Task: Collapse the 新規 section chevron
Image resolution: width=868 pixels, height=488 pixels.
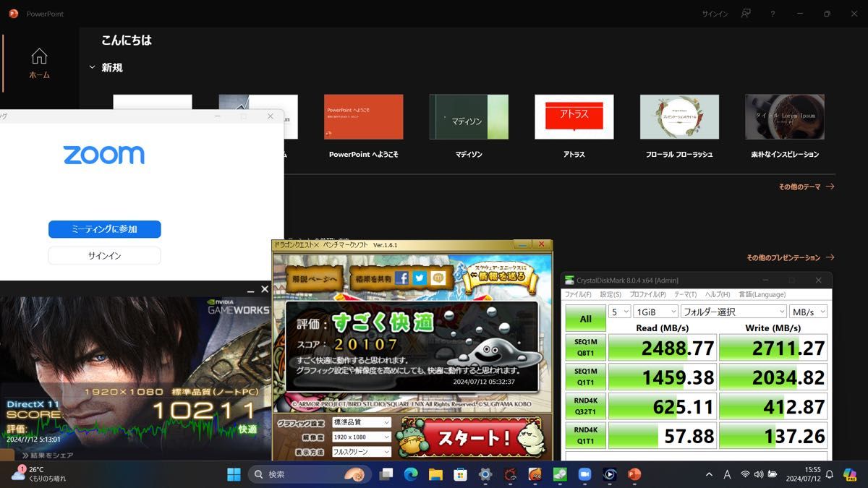Action: tap(92, 67)
